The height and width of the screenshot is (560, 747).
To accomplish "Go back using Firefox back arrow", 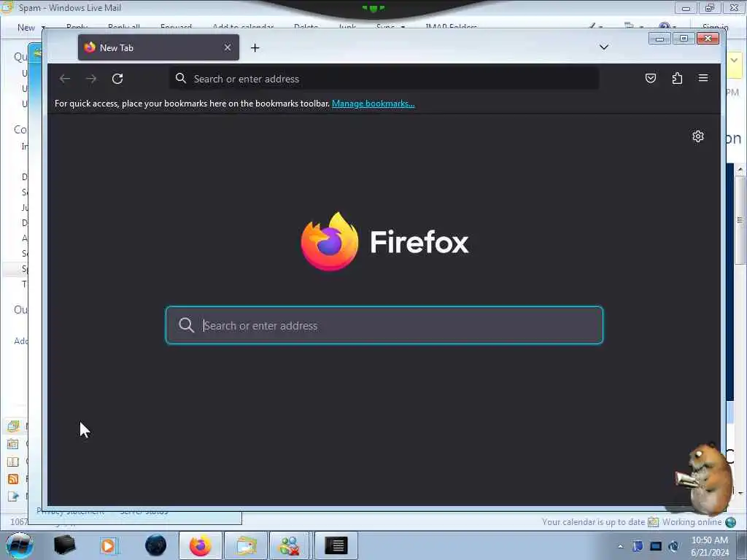I will click(65, 79).
